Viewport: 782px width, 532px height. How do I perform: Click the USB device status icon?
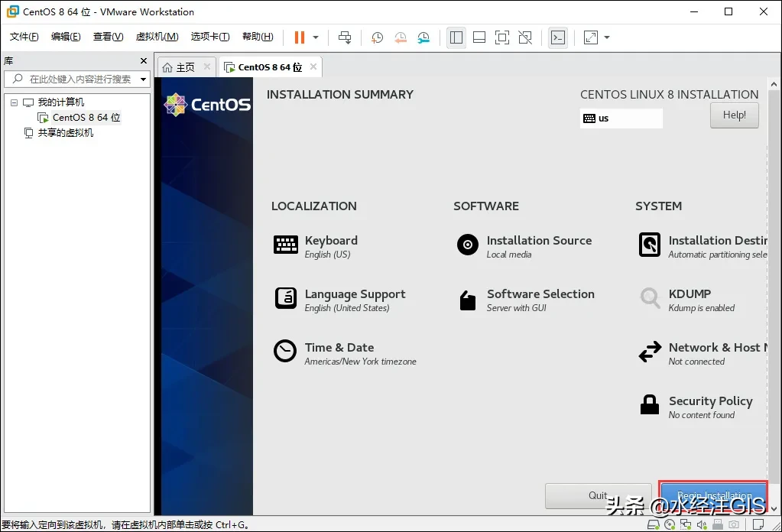(718, 524)
